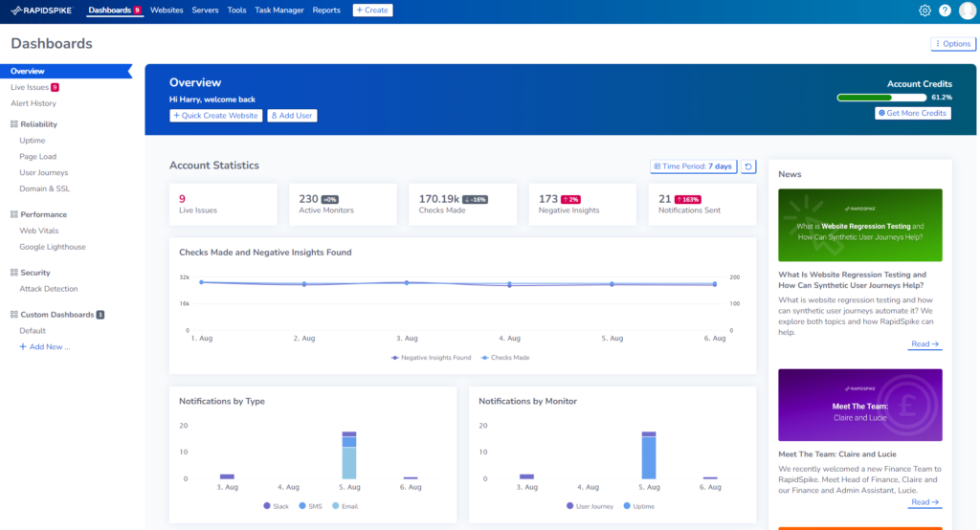Toggle Uptime legend in Notifications by Monitor
This screenshot has height=530, width=980.
[638, 506]
